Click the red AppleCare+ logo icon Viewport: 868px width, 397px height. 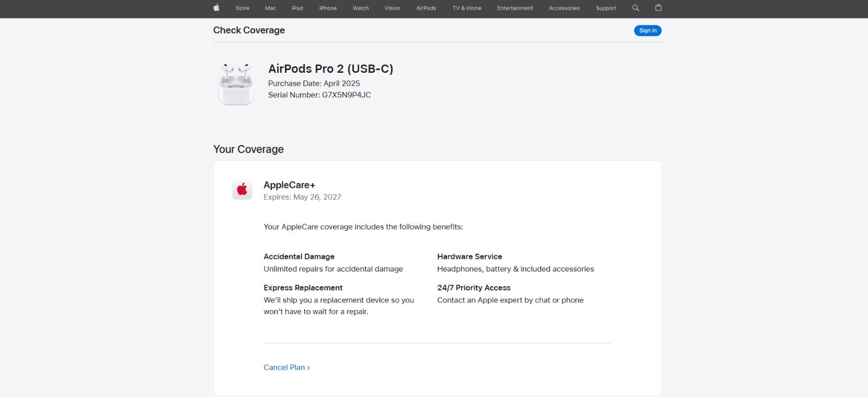(x=242, y=189)
